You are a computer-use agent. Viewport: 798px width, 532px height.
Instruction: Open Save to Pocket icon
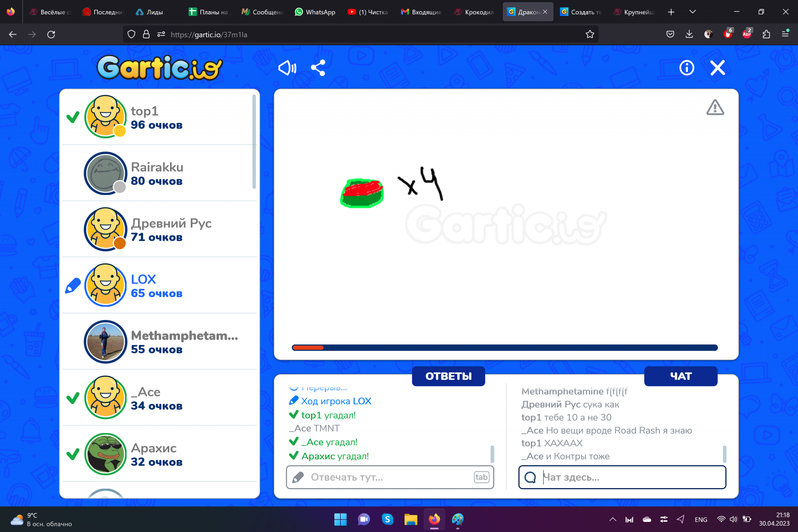(670, 34)
